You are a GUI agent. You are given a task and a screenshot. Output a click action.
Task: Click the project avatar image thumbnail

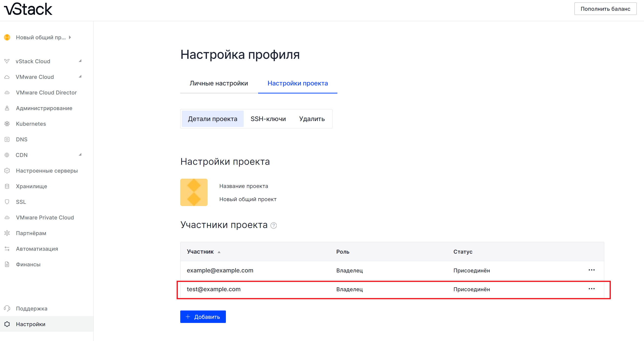(194, 192)
